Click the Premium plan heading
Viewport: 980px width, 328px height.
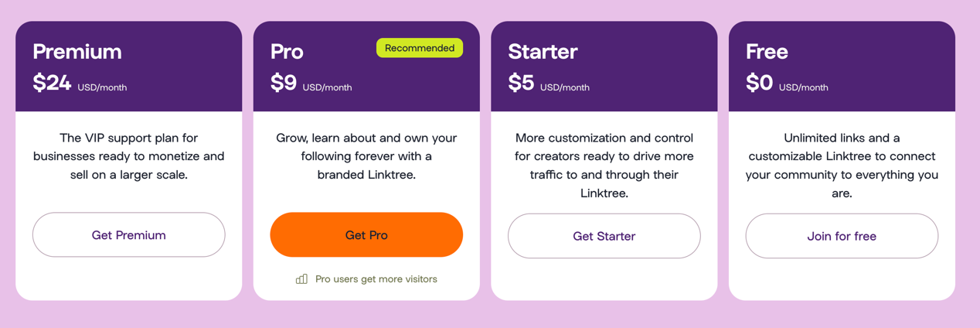coord(77,52)
